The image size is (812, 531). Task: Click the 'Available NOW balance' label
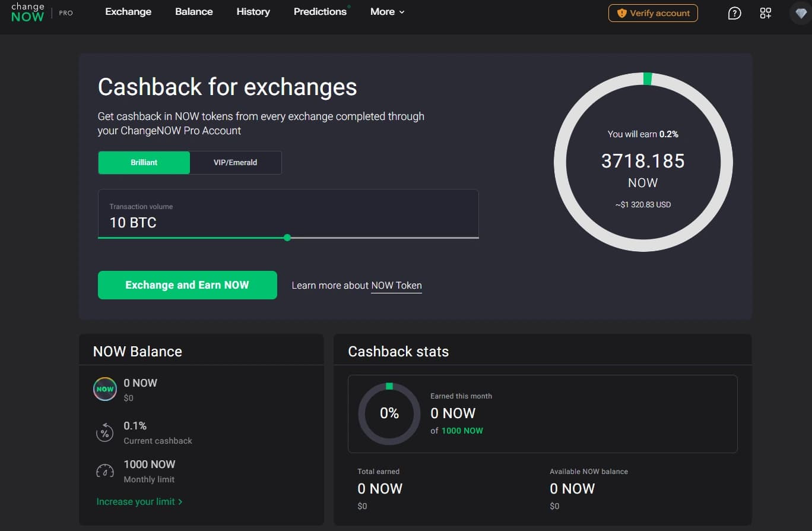(x=589, y=472)
